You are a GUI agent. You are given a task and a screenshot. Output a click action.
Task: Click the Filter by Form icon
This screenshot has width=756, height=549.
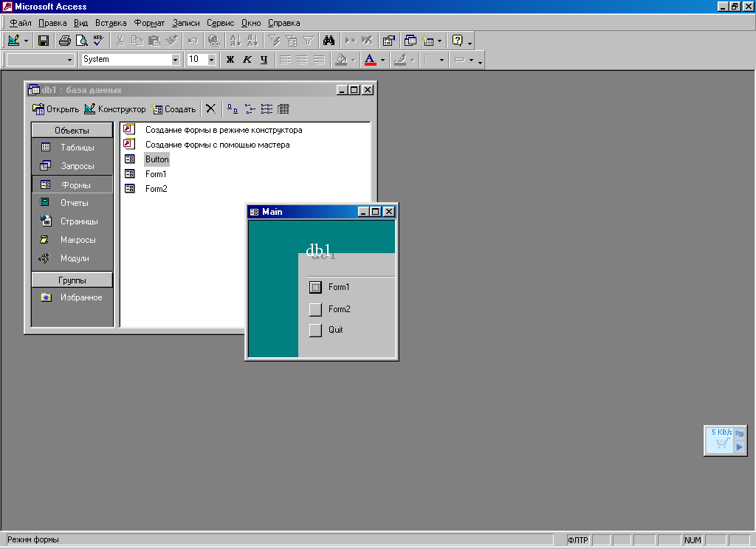tap(291, 41)
